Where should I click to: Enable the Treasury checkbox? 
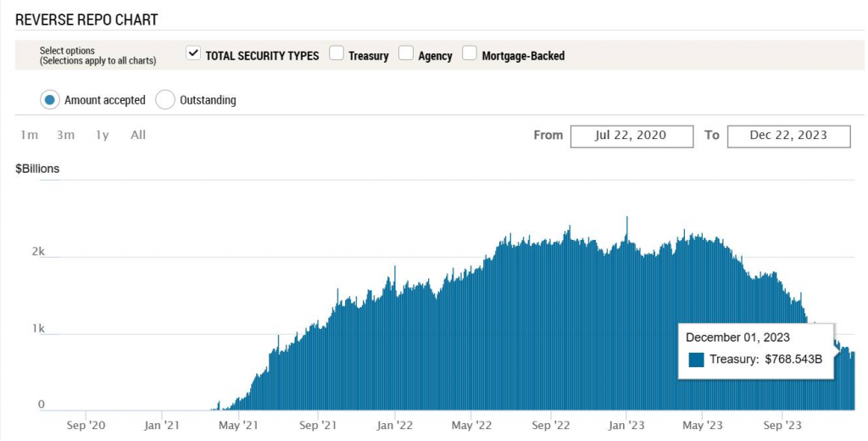tap(337, 54)
